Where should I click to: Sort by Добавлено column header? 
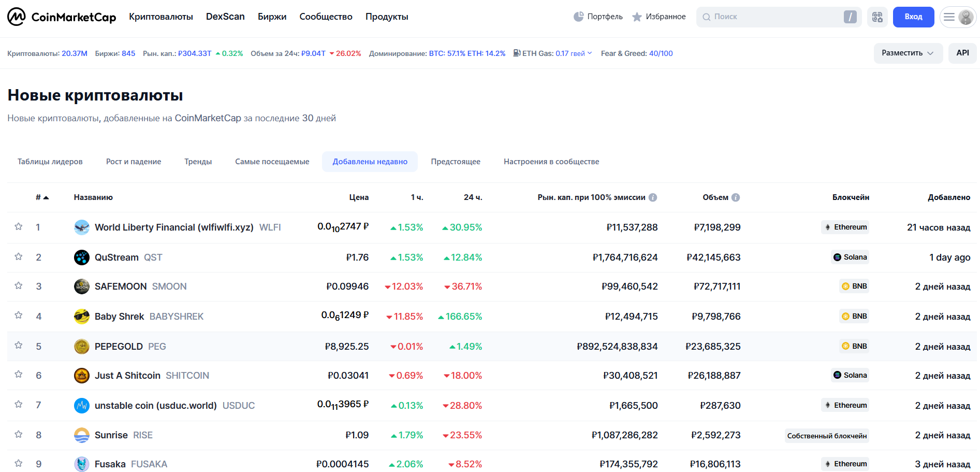point(949,197)
